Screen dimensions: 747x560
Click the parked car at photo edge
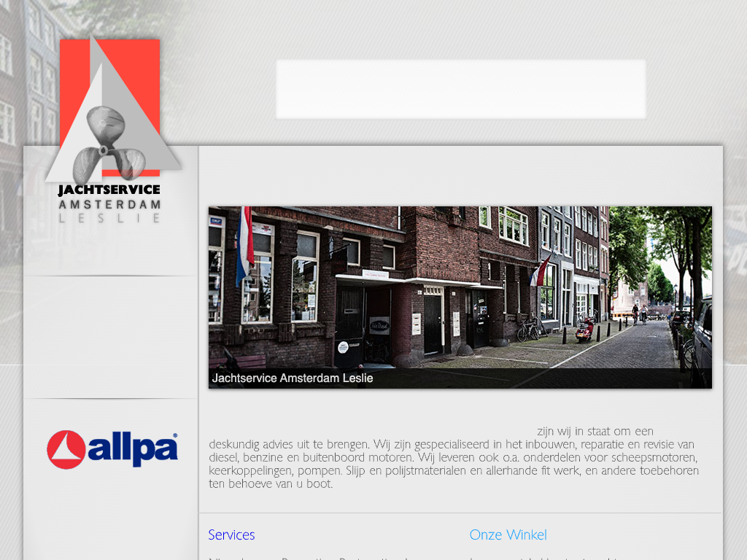[x=702, y=343]
